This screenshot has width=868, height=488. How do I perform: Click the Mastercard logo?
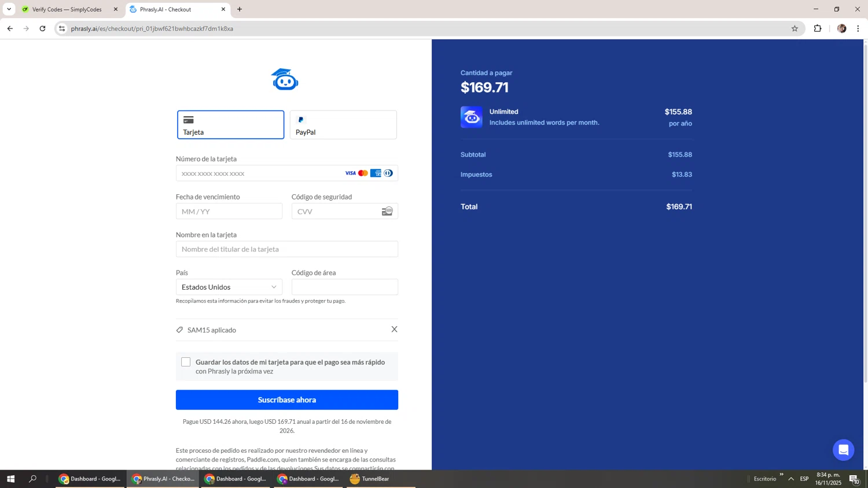(x=363, y=173)
